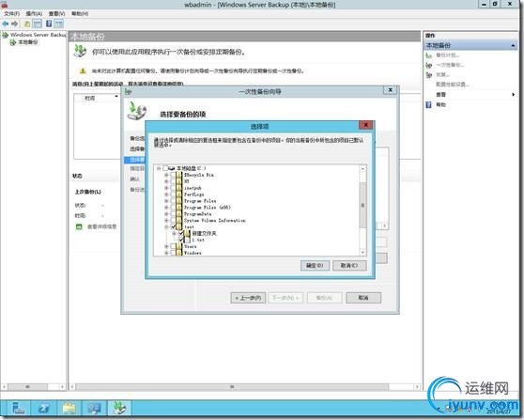Screen dimensions: 524x420
Task: Expand the $Recycle.Bin tree node
Action: point(166,175)
